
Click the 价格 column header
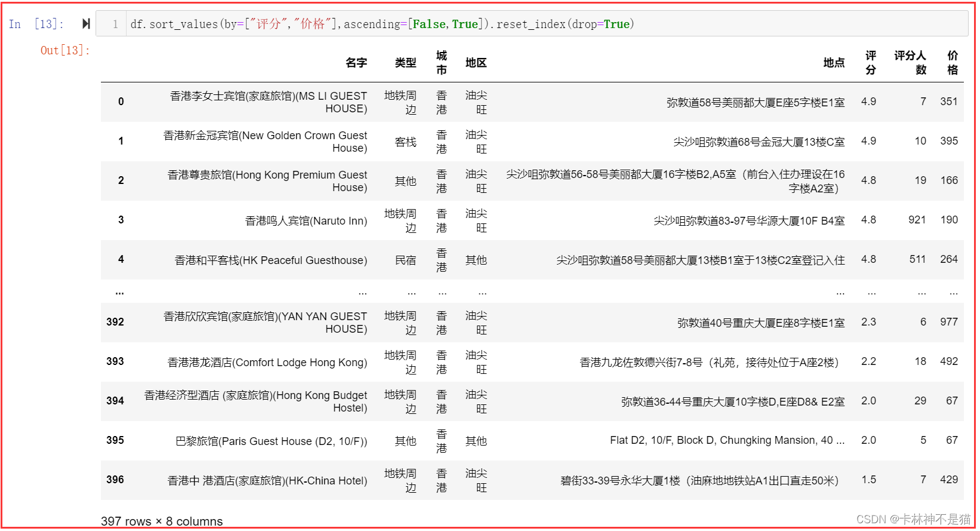(953, 63)
